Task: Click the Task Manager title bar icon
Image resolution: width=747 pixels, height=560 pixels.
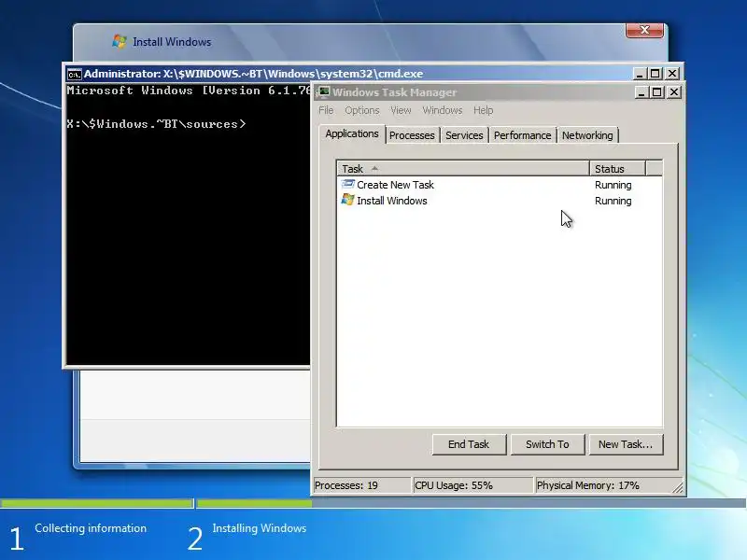Action: (324, 91)
